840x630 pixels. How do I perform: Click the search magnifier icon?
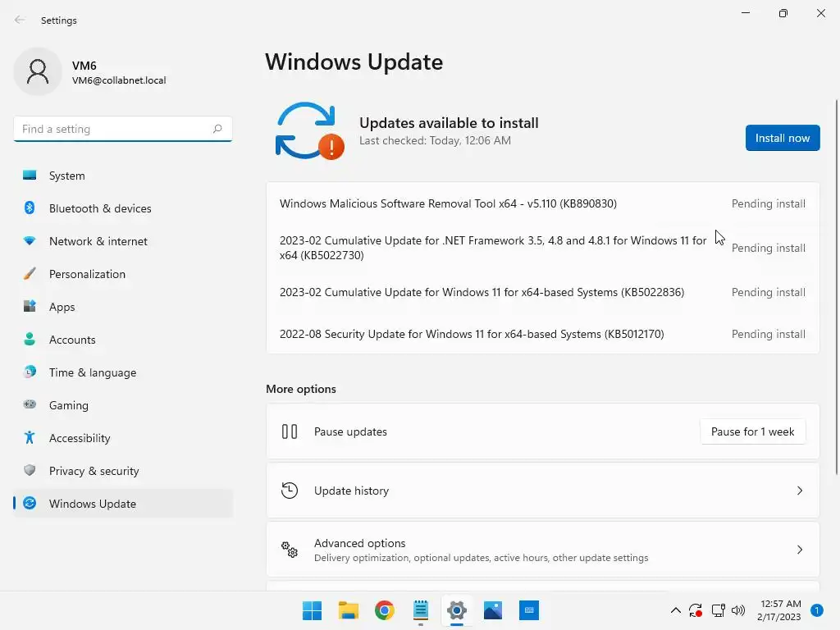point(217,129)
